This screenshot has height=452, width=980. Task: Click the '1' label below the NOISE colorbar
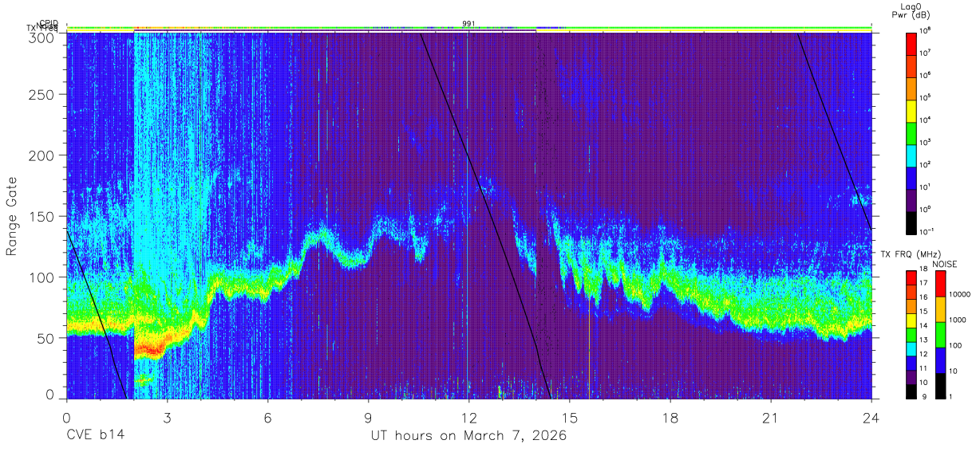950,396
